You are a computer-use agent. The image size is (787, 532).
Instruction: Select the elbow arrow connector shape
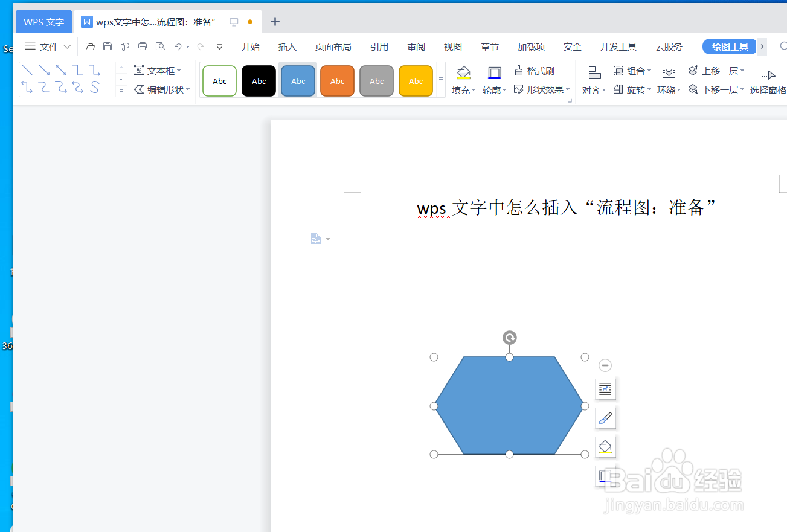95,70
